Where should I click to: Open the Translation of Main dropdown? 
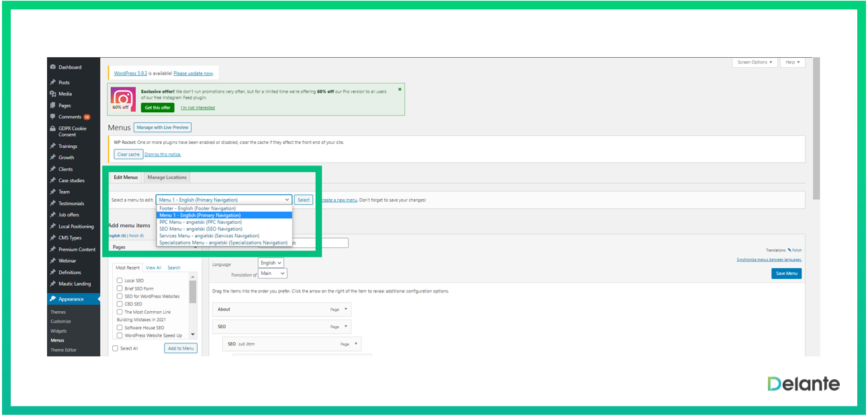273,274
